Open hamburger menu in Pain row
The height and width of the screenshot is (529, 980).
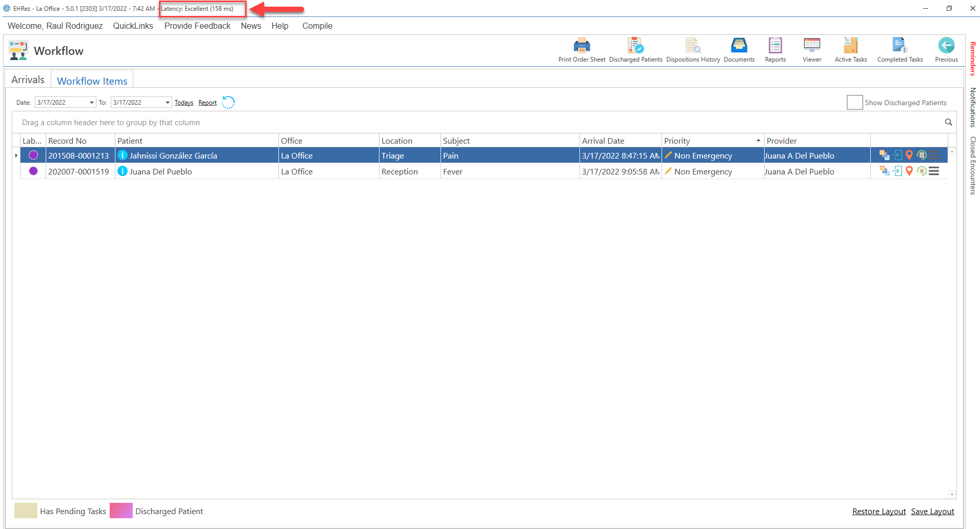pyautogui.click(x=934, y=155)
